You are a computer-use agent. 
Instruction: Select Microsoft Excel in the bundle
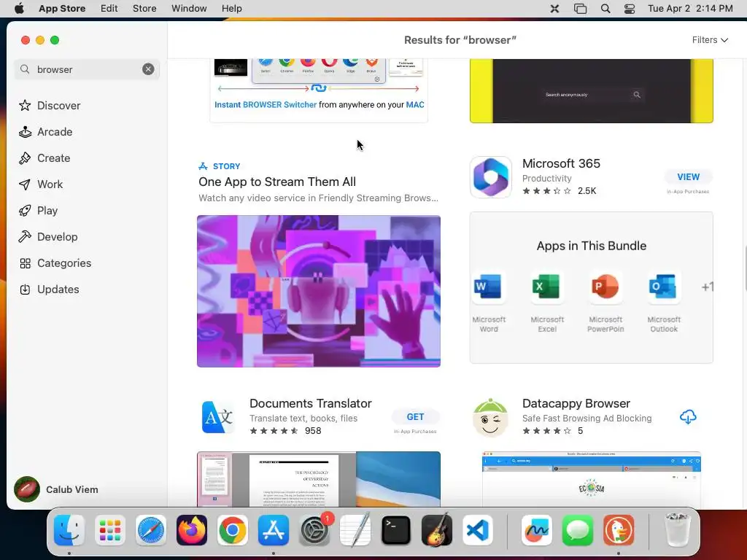(547, 302)
